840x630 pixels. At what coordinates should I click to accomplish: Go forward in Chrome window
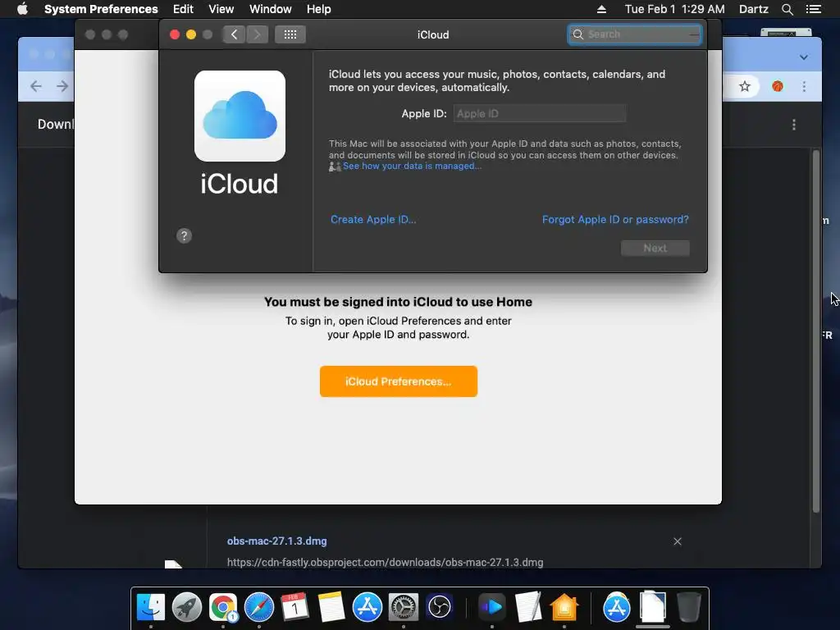tap(62, 86)
